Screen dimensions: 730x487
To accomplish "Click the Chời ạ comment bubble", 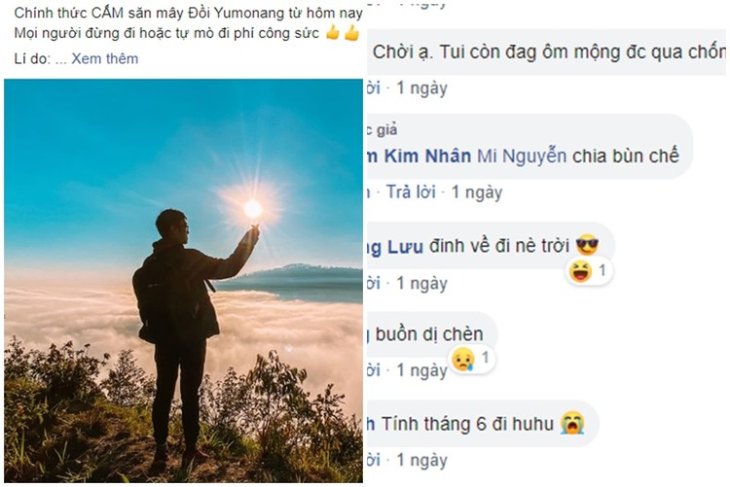I will point(547,52).
